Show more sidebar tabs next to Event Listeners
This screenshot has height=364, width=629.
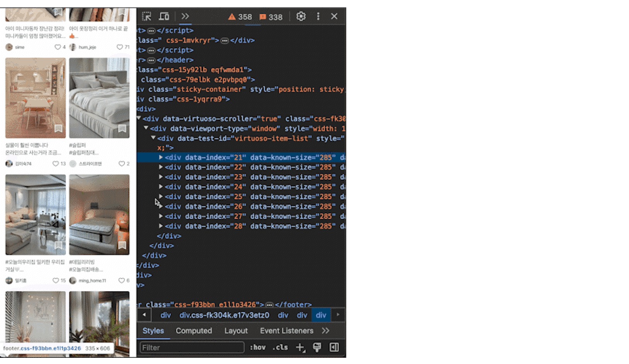coord(326,331)
